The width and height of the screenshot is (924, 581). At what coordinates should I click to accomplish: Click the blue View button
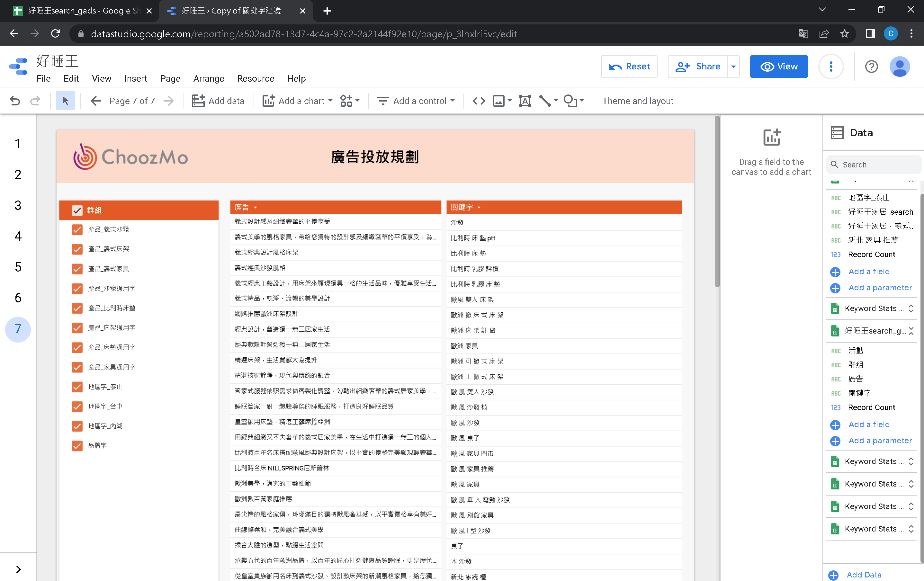click(x=778, y=67)
